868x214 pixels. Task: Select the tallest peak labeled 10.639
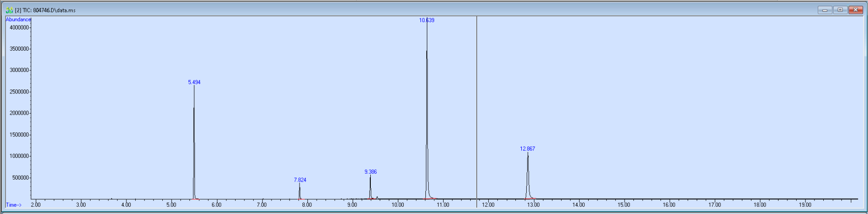pyautogui.click(x=427, y=20)
